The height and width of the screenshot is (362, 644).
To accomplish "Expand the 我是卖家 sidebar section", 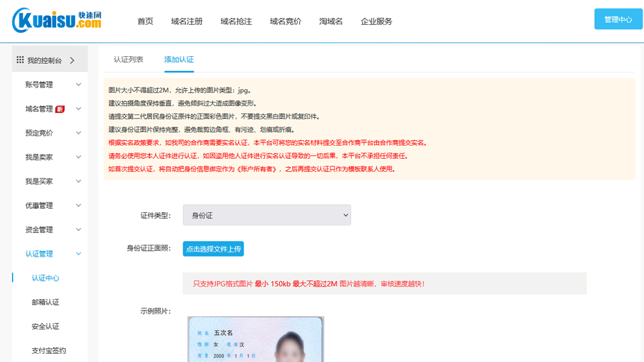I will [x=50, y=157].
